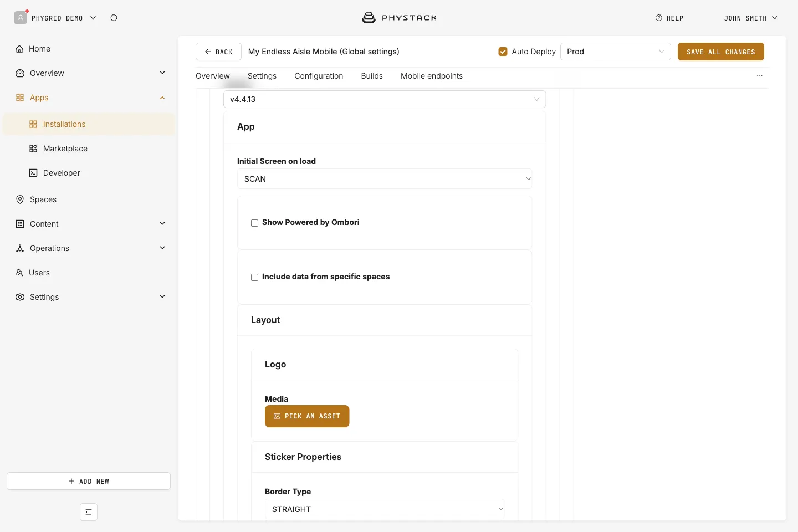Check Include data from specific spaces
Viewport: 798px width, 532px height.
coord(255,277)
